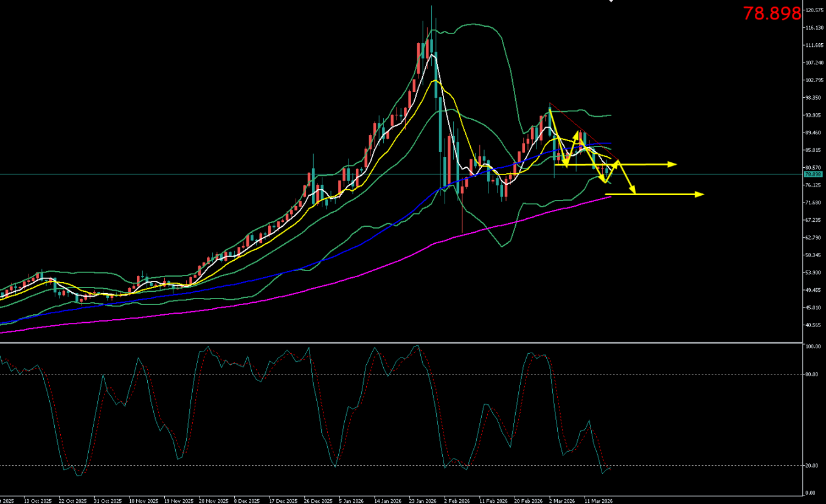Select the blue moving average line
The image size is (826, 504).
[365, 243]
